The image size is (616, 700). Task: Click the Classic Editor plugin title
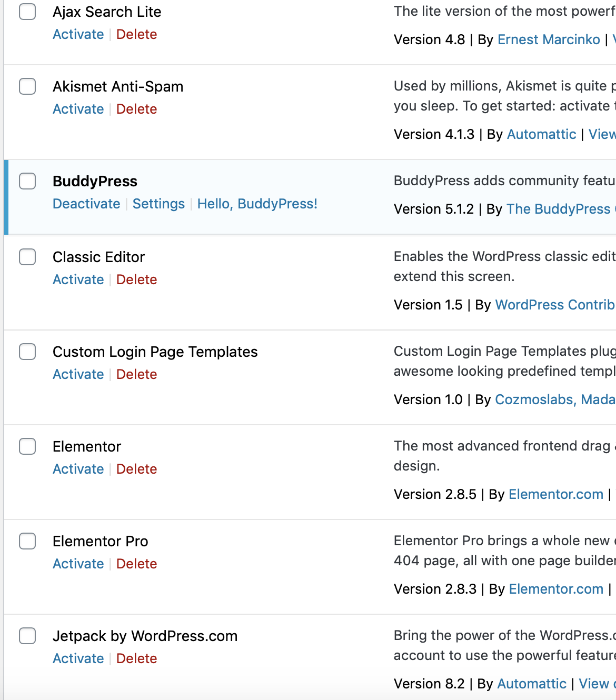click(x=98, y=257)
